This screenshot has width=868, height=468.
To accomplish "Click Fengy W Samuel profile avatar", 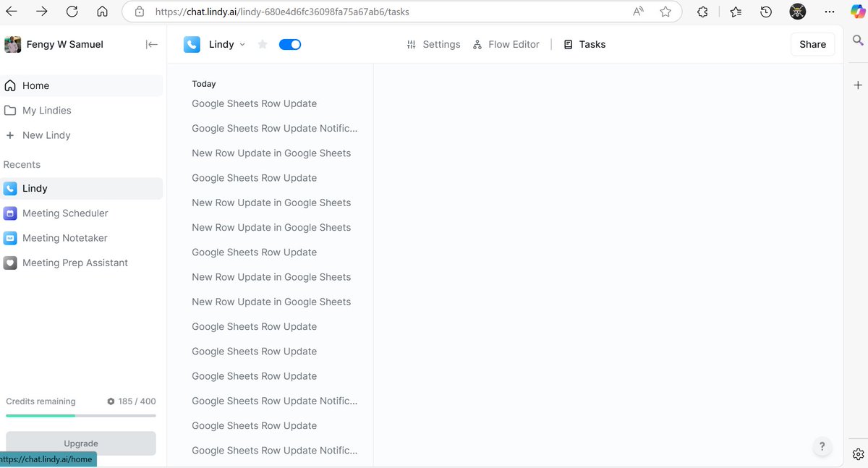I will pyautogui.click(x=12, y=44).
